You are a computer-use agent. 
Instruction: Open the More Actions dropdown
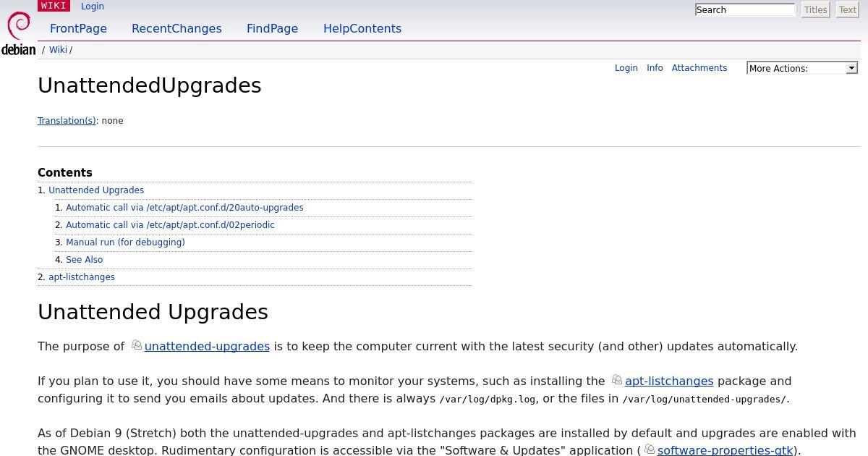(x=802, y=68)
